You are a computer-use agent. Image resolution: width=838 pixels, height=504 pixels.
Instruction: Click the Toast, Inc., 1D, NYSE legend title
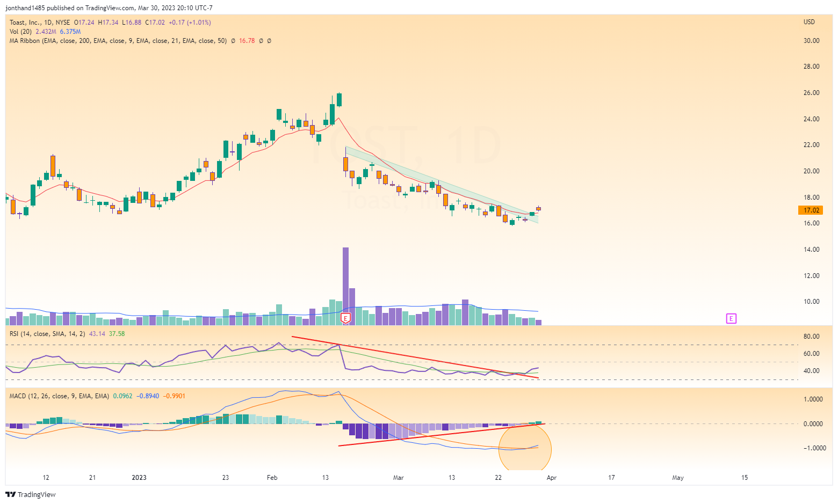tap(40, 23)
